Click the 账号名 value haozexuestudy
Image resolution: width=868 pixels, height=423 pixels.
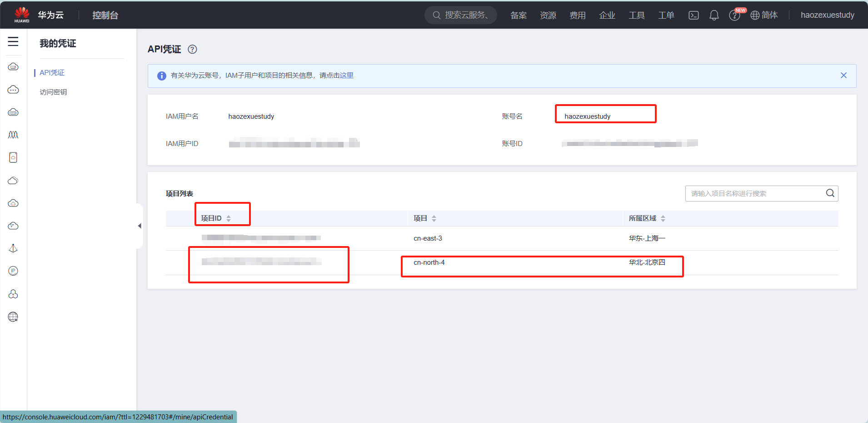point(587,116)
